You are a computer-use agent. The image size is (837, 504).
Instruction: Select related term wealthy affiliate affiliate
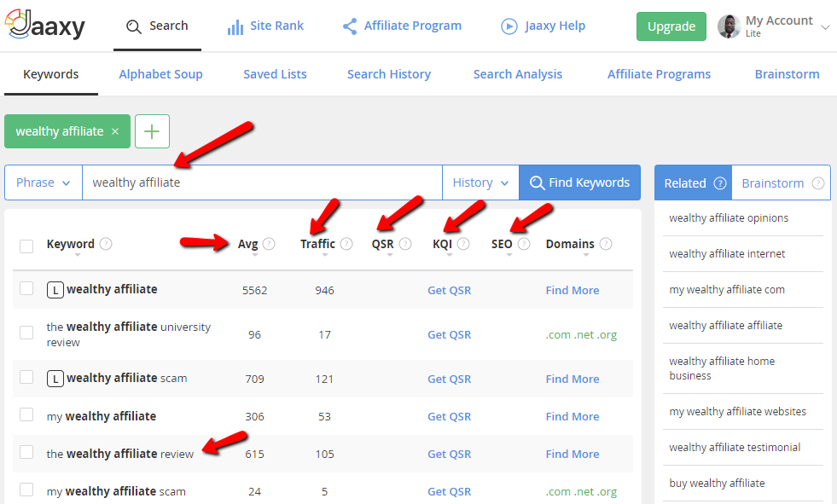tap(725, 325)
